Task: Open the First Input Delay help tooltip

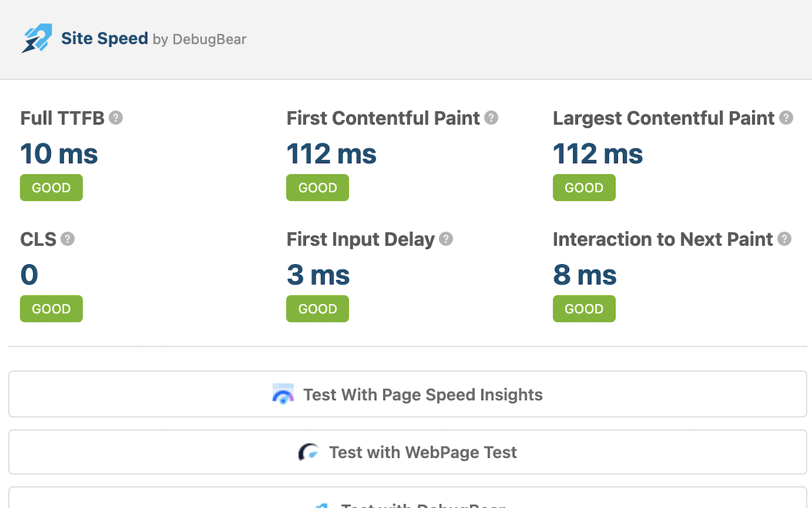Action: click(446, 239)
